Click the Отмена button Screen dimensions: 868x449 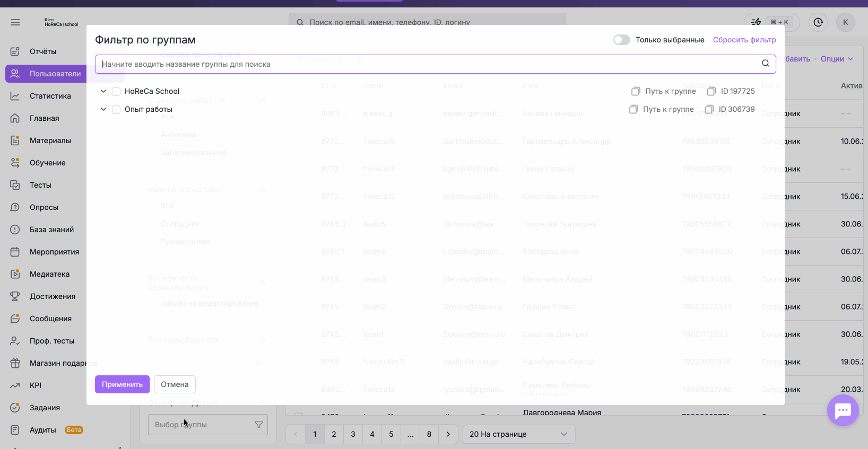(x=175, y=384)
